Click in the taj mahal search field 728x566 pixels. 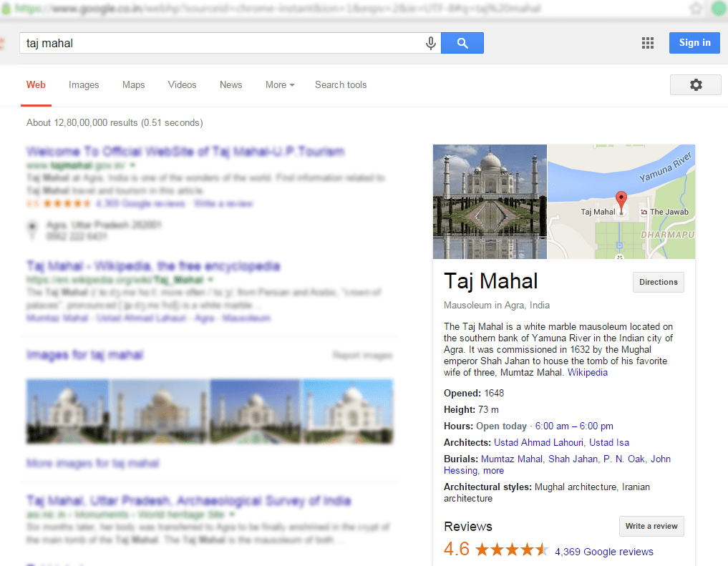pos(223,43)
